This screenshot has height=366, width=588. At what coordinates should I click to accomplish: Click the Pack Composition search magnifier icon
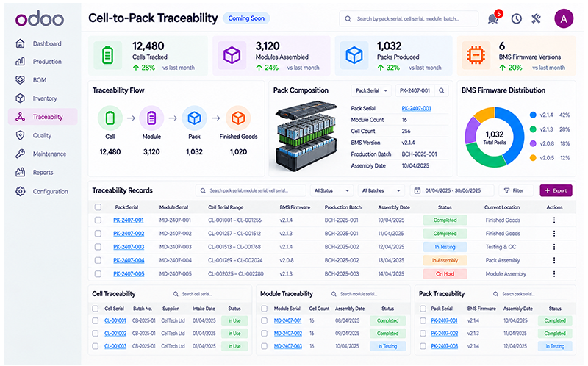442,90
